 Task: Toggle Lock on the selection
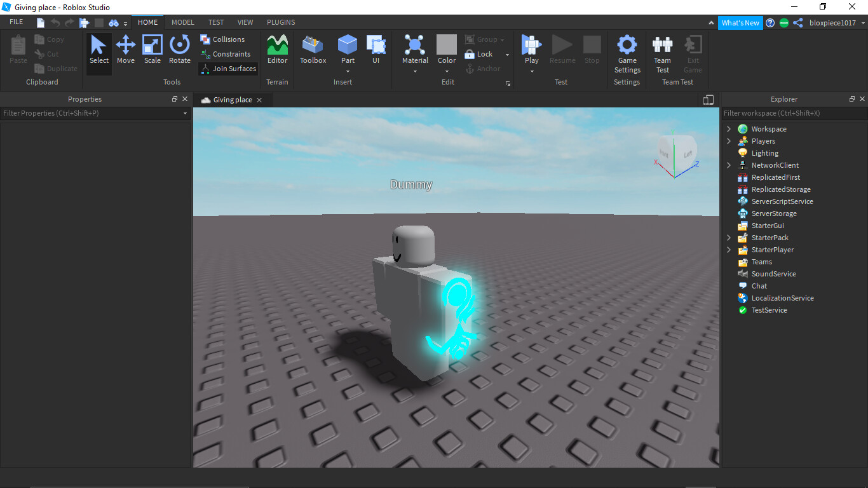pyautogui.click(x=479, y=54)
